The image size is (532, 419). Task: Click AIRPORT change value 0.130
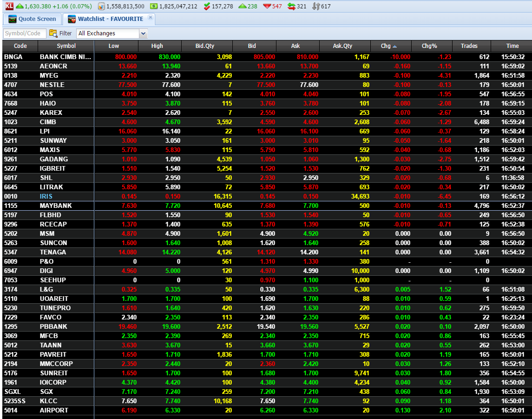(403, 410)
